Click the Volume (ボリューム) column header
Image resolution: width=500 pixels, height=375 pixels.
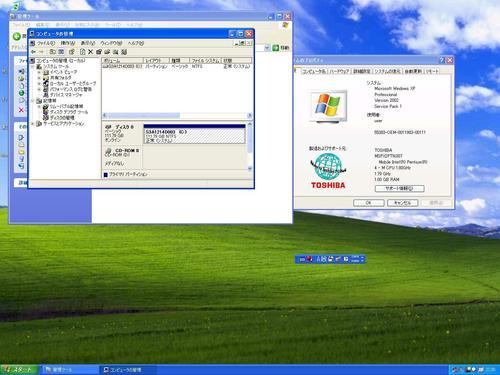(122, 60)
